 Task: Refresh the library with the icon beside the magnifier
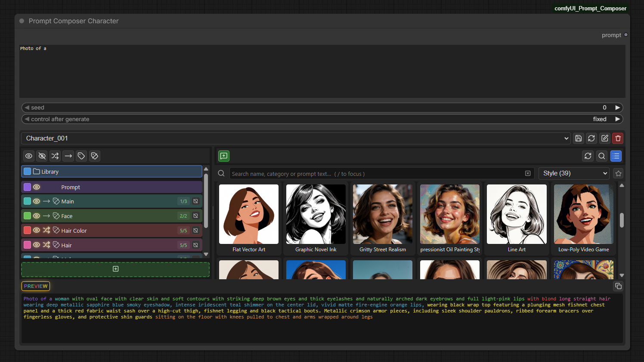pos(588,156)
